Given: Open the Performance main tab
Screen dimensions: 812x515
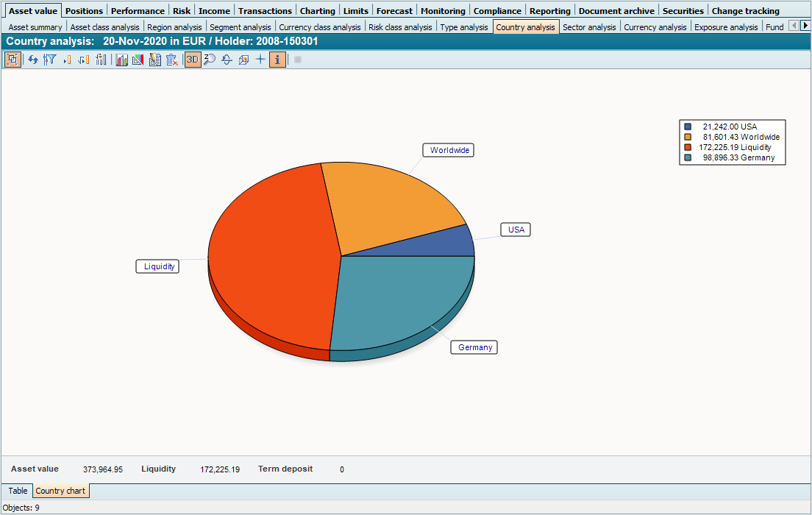Looking at the screenshot, I should (x=138, y=10).
